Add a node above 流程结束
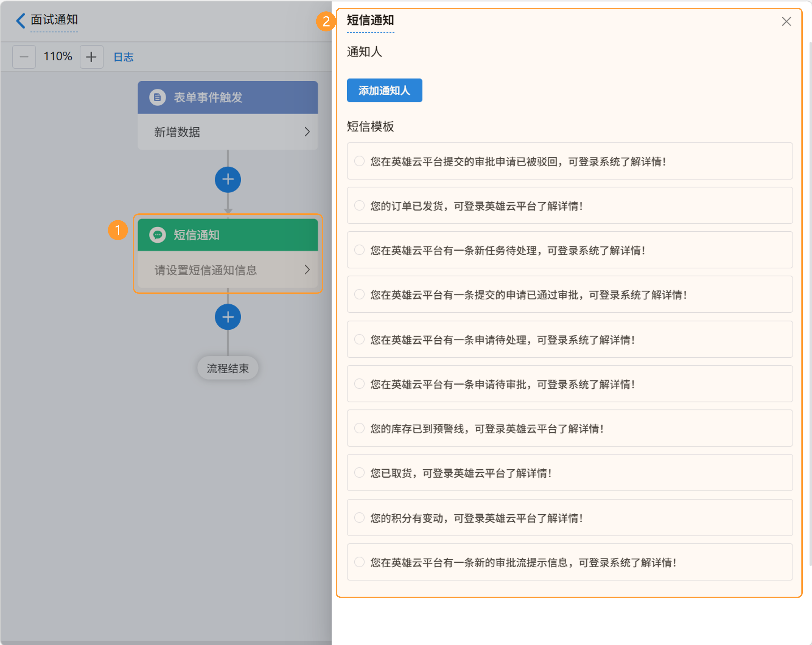The height and width of the screenshot is (645, 812). coord(228,317)
